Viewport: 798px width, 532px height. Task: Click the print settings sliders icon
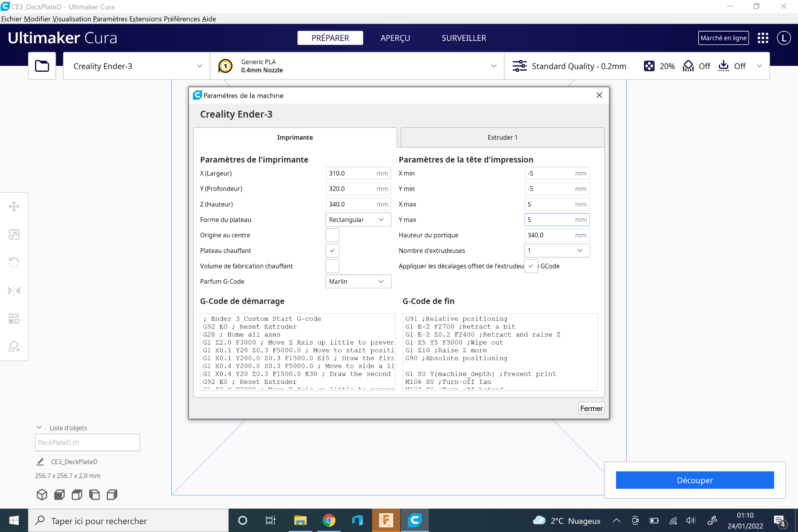tap(520, 66)
